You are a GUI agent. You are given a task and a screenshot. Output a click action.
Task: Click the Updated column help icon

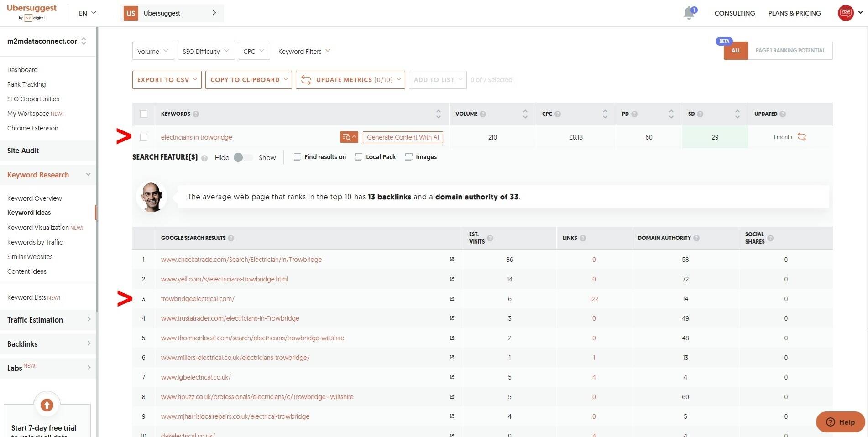[783, 114]
